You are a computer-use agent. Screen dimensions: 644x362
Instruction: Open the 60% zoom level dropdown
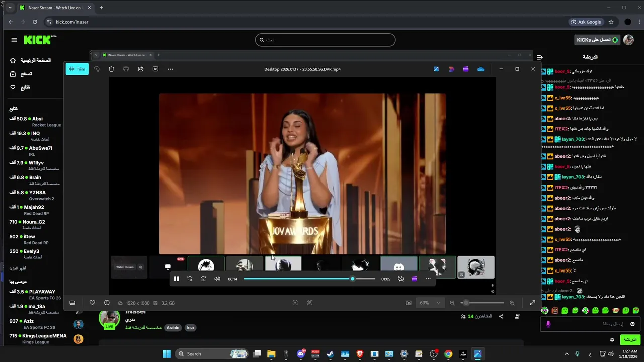(430, 303)
